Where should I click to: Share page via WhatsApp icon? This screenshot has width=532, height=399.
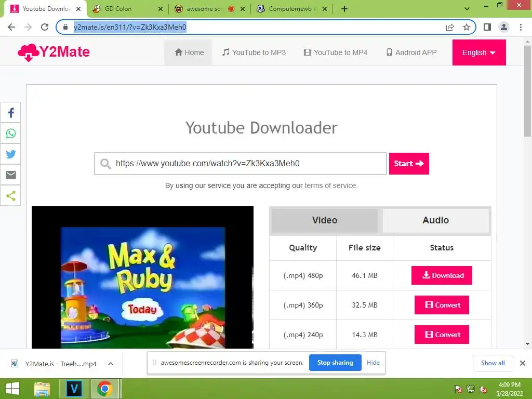click(x=10, y=134)
